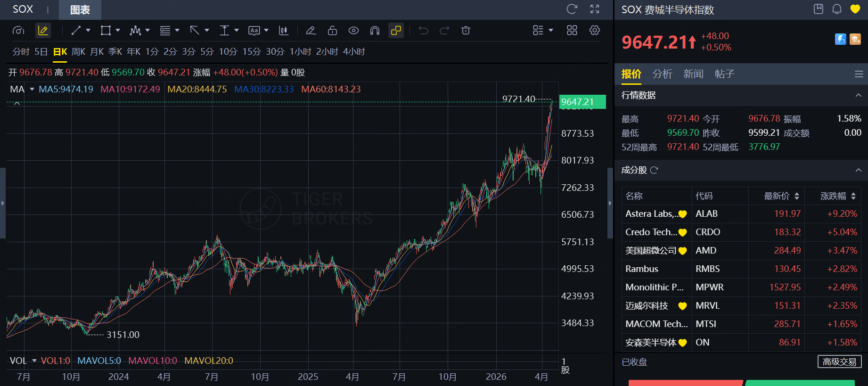Switch to the 周K timeframe

point(78,52)
